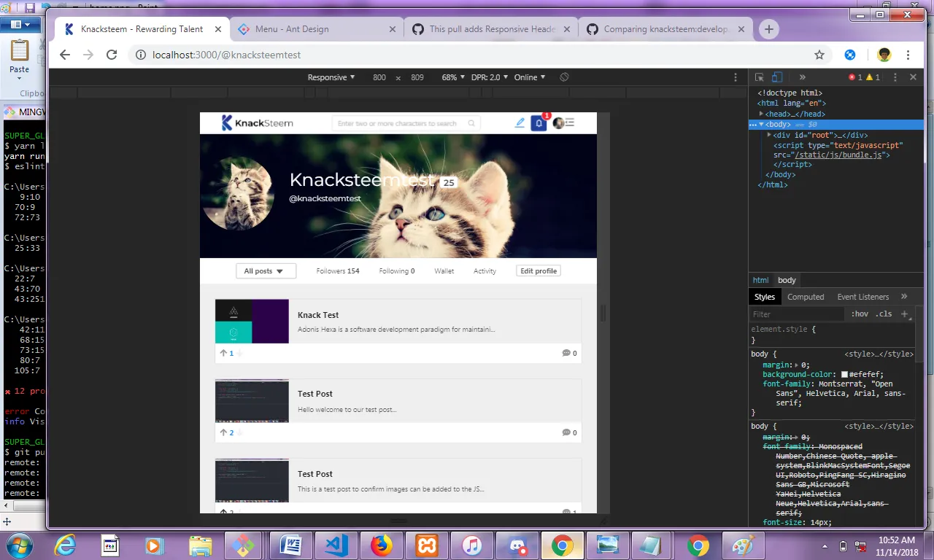Viewport: 934px width, 560px height.
Task: Open the notifications bell with badge
Action: pos(539,123)
